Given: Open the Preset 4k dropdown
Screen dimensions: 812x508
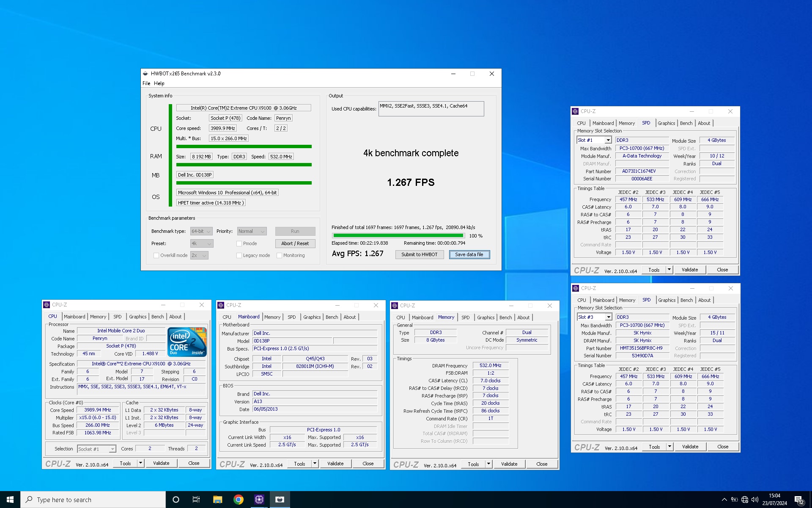Looking at the screenshot, I should pyautogui.click(x=201, y=243).
